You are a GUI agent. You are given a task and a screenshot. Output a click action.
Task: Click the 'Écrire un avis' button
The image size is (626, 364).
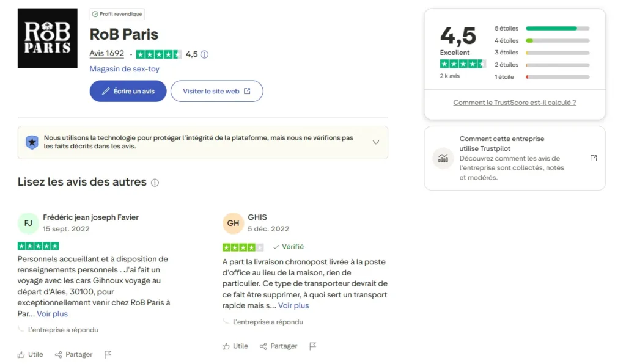127,90
